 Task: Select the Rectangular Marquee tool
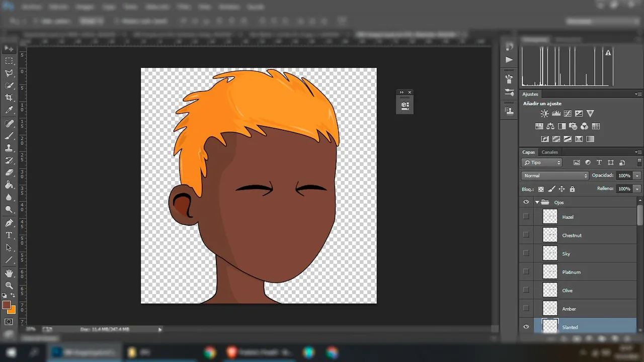pyautogui.click(x=9, y=61)
